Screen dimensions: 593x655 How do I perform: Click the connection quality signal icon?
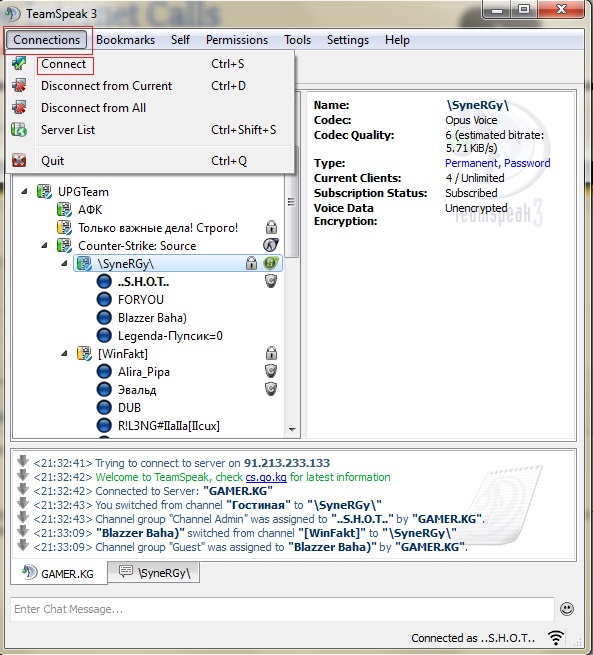[x=556, y=638]
